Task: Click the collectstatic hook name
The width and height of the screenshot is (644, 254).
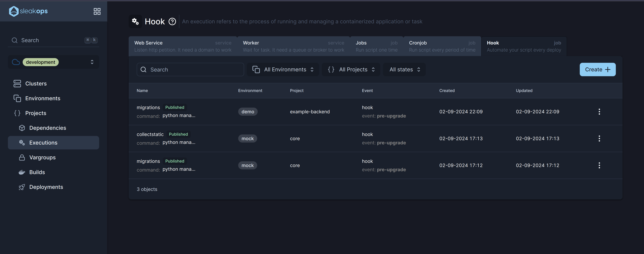Action: coord(150,134)
